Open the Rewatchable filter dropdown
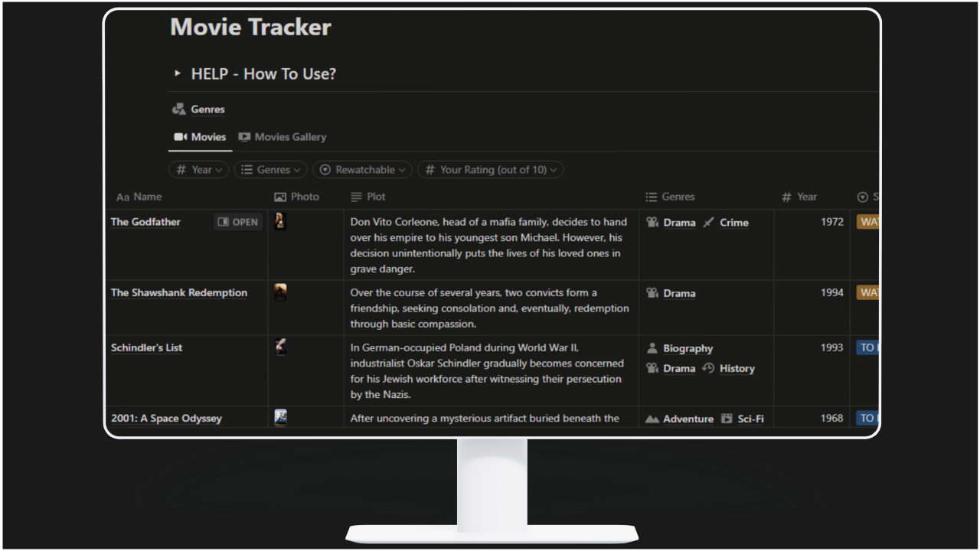 coord(361,169)
